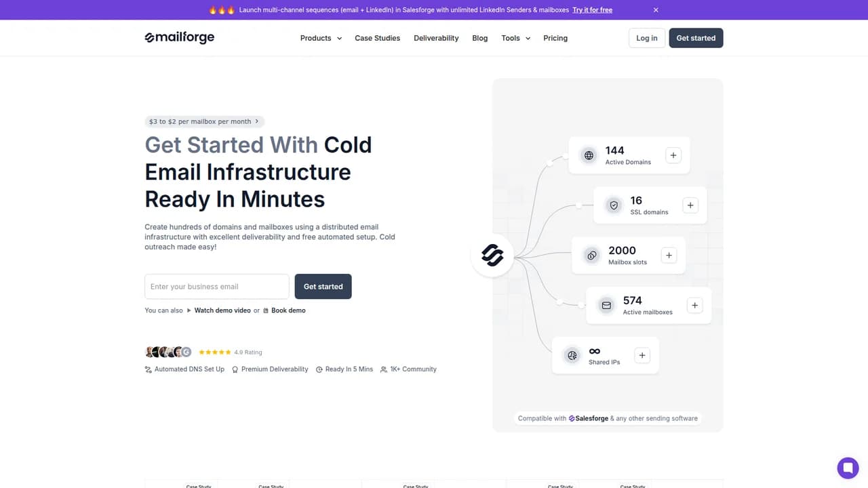Click the plus button on Shared IPs
This screenshot has height=488, width=868.
tap(642, 356)
